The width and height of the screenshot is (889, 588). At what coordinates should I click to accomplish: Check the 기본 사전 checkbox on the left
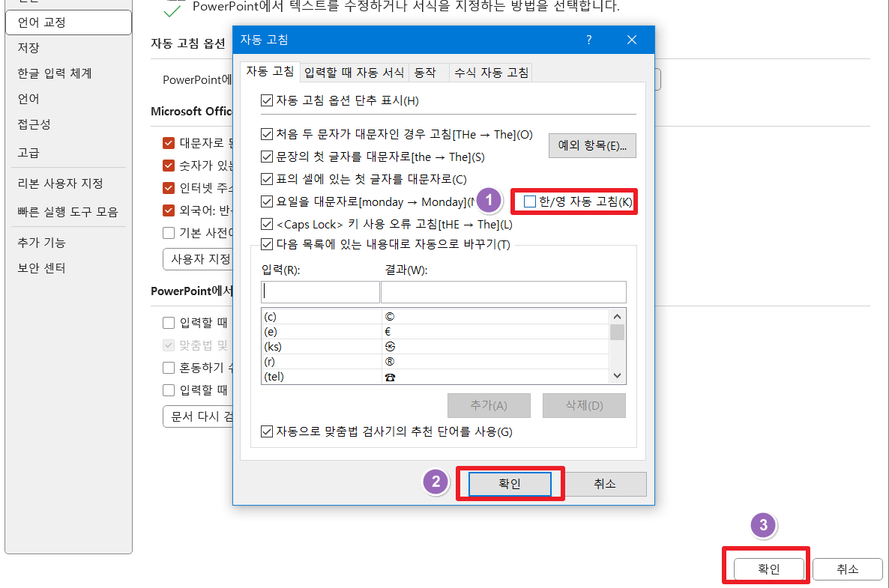click(169, 233)
